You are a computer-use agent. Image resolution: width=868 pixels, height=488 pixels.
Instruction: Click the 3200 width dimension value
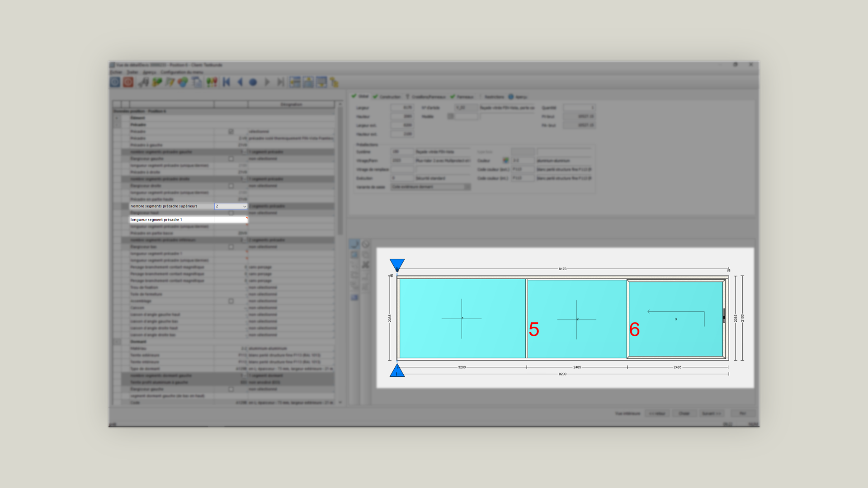pos(462,367)
